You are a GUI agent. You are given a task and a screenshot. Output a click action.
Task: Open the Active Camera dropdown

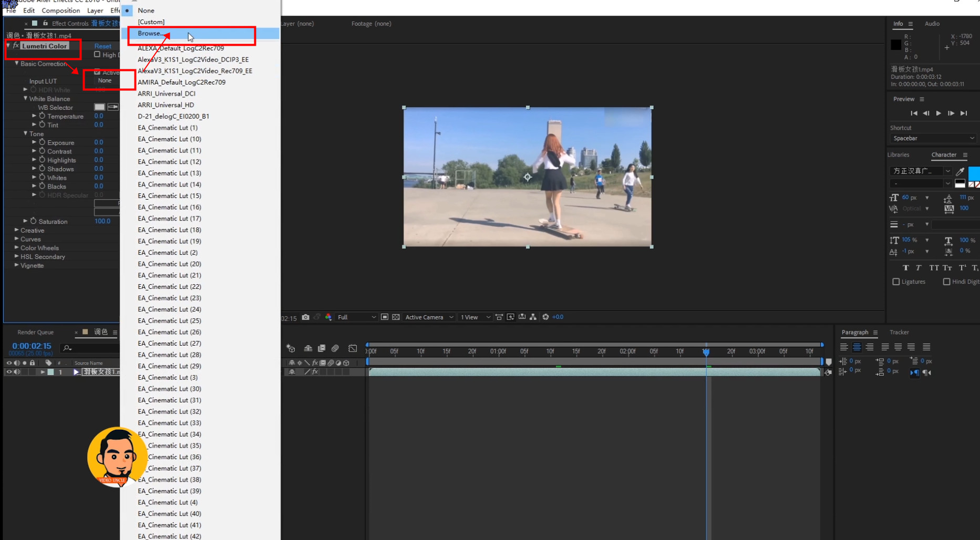(x=429, y=317)
